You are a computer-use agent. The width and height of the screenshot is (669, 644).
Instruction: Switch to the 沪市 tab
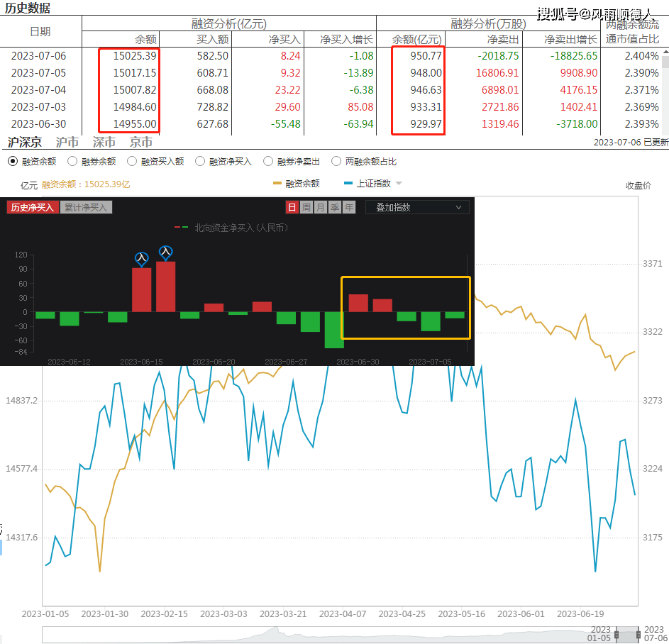pos(67,143)
